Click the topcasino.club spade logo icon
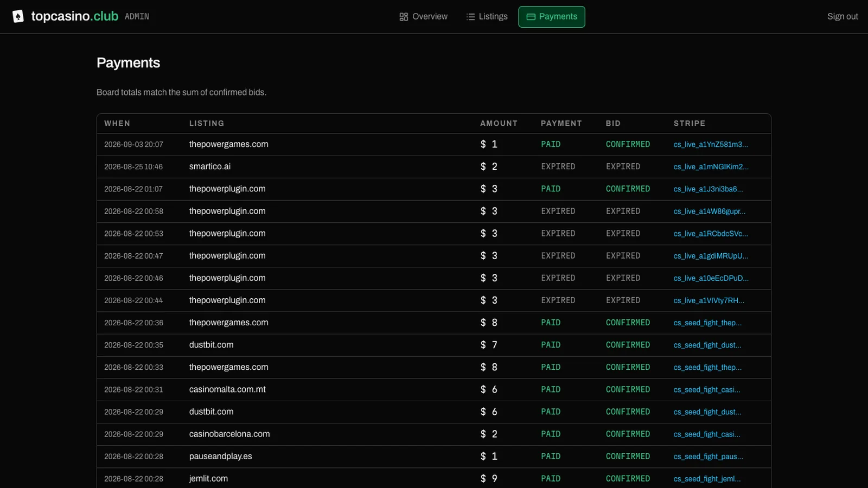 pos(18,16)
